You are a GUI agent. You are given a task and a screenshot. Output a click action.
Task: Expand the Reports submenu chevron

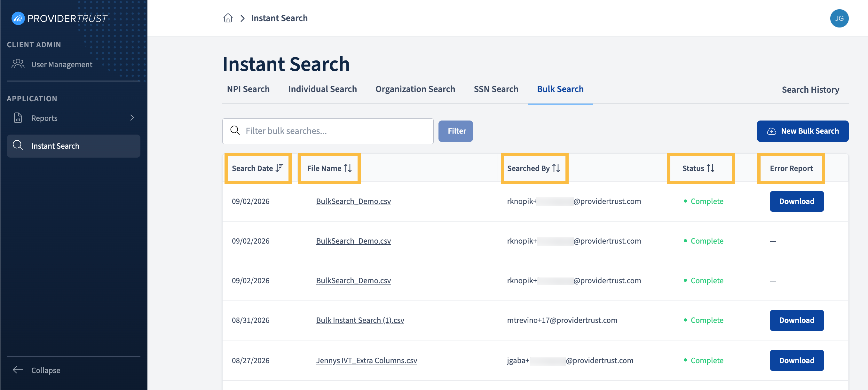tap(132, 118)
